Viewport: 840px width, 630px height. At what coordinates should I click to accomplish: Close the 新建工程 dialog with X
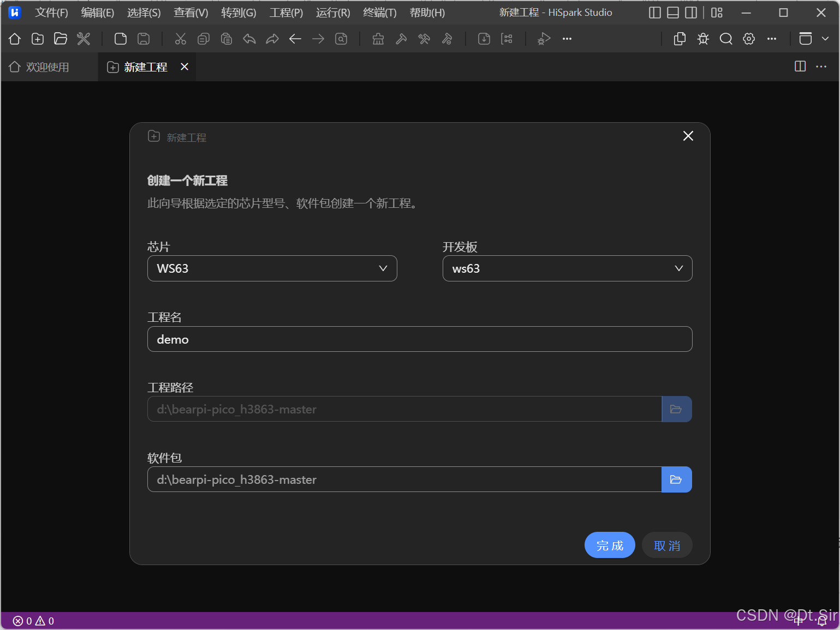(x=688, y=136)
